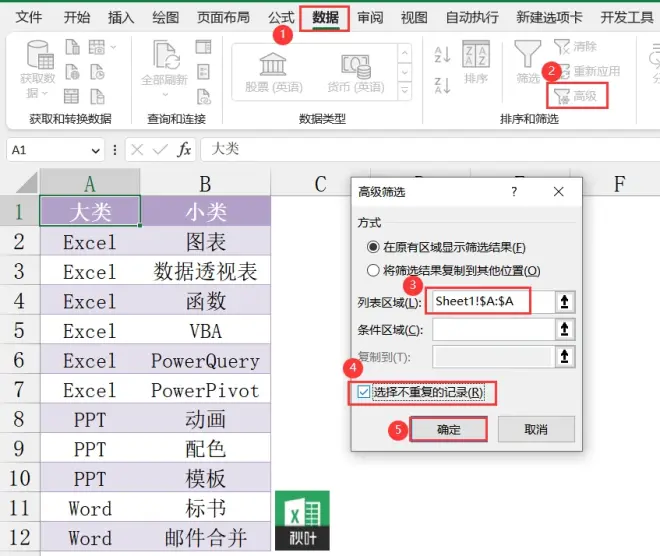Expand the data types gallery More arrow
660x556 pixels.
point(405,90)
